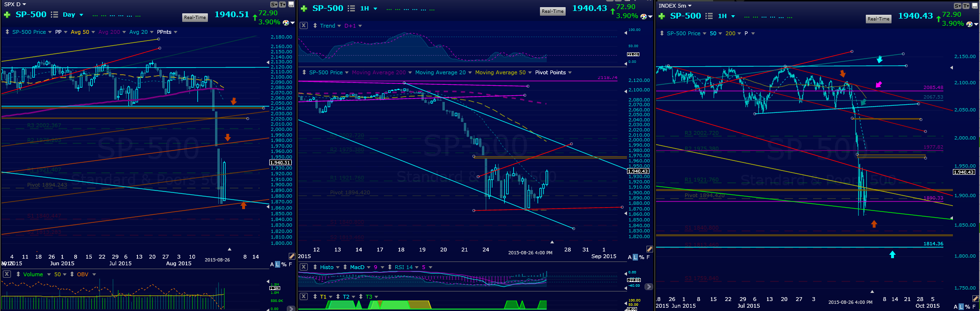Open color palette icon in middle chart
The height and width of the screenshot is (311, 980).
(644, 16)
